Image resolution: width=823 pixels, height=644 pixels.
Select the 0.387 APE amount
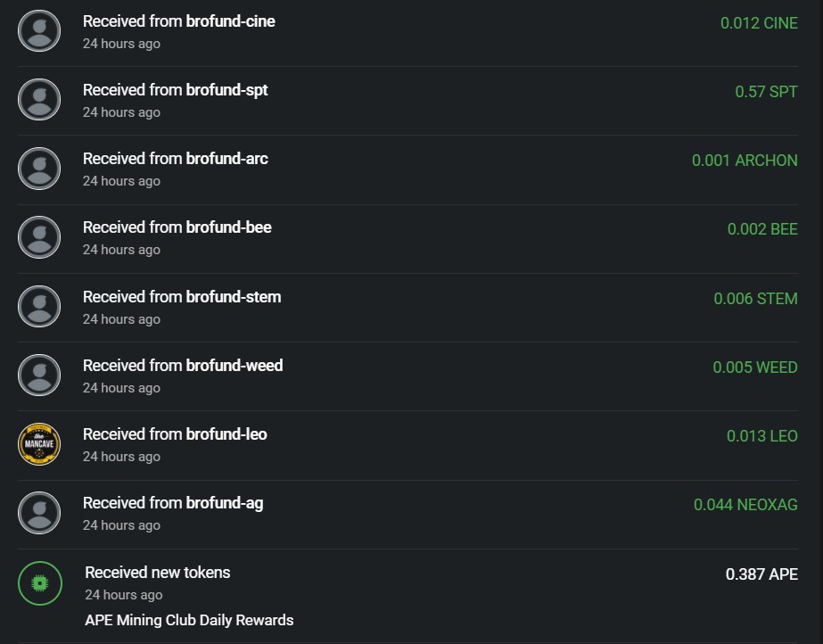(761, 574)
